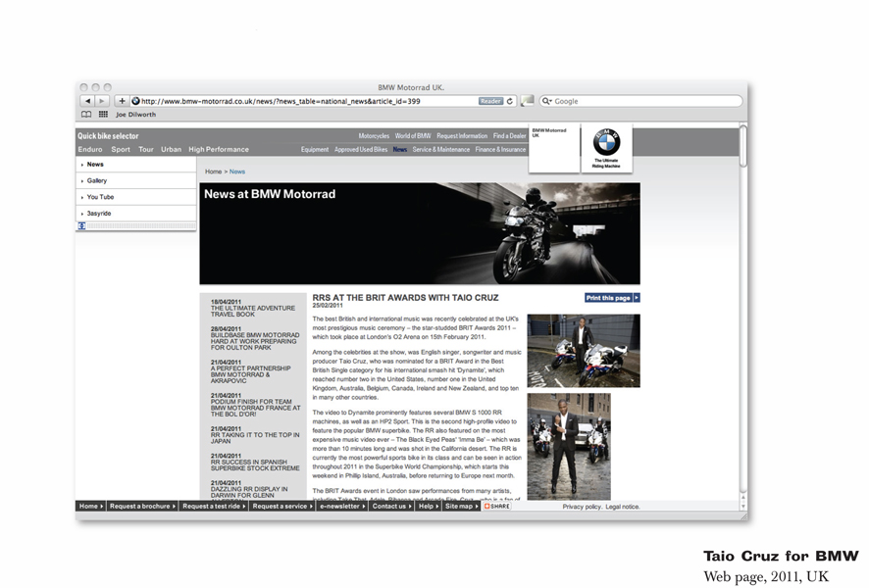Screen dimensions: 869x588
Task: Click Contact us footer button
Action: (x=391, y=506)
